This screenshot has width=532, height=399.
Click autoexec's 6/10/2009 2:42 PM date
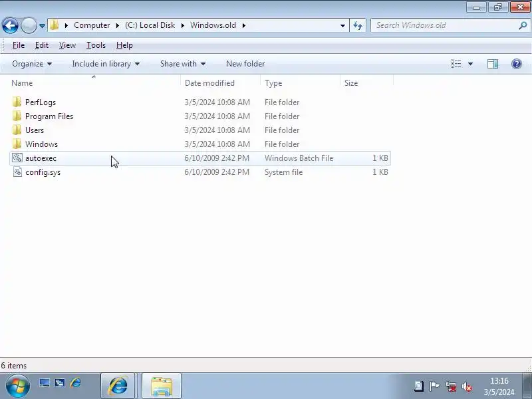tap(217, 158)
